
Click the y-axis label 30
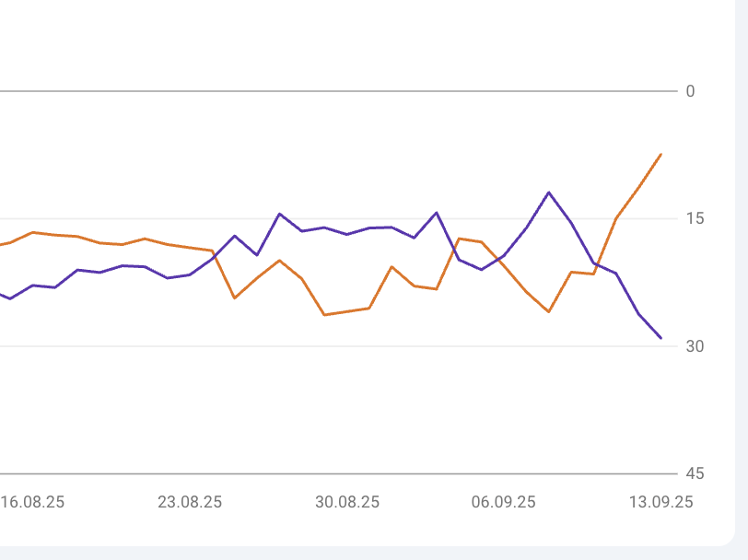pyautogui.click(x=695, y=346)
